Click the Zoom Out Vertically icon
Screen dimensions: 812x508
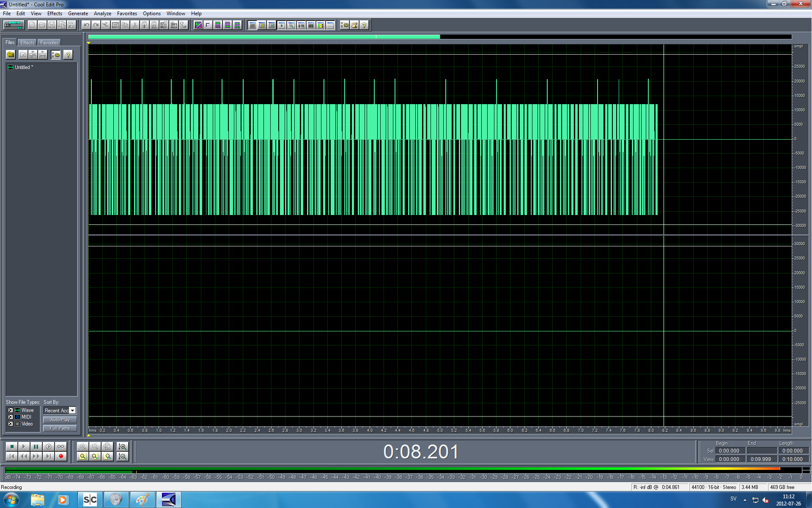(123, 456)
